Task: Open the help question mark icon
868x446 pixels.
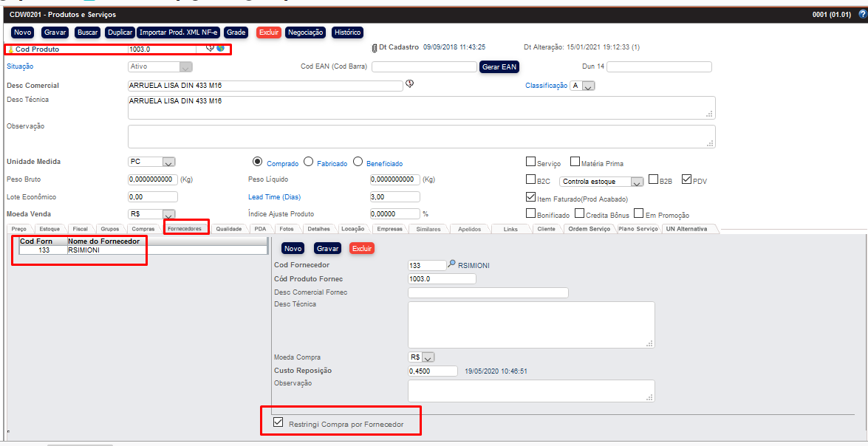Action: tap(862, 14)
